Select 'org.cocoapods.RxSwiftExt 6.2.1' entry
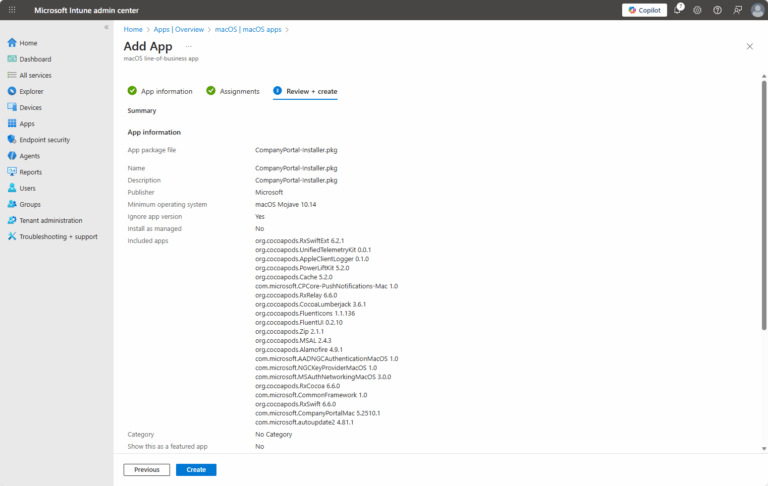This screenshot has height=486, width=768. (x=299, y=241)
